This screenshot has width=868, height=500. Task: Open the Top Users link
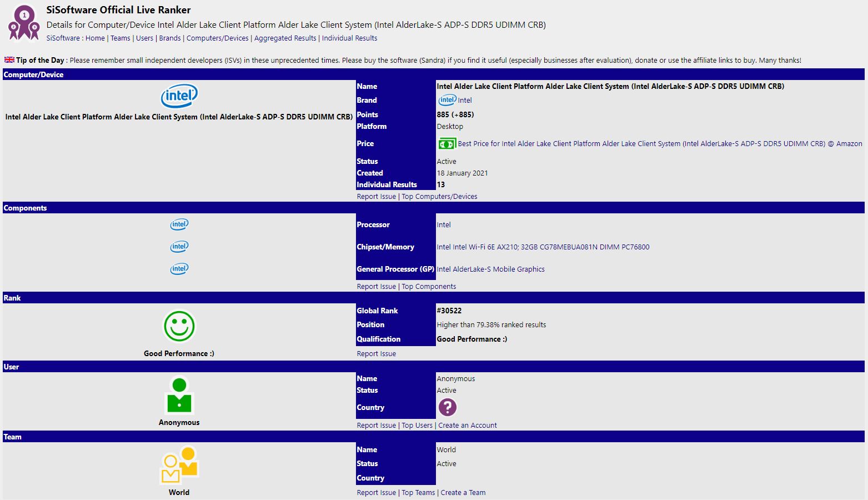[x=417, y=426]
